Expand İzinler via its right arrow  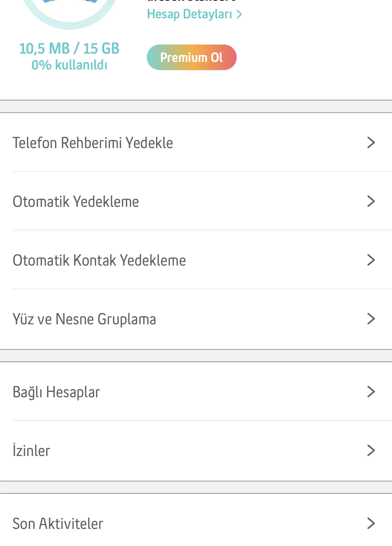[x=371, y=451]
